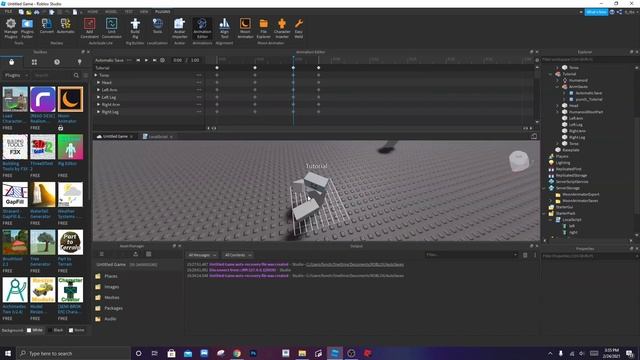The image size is (640, 360).
Task: Click the Add Constraint plugin icon
Action: point(89,28)
